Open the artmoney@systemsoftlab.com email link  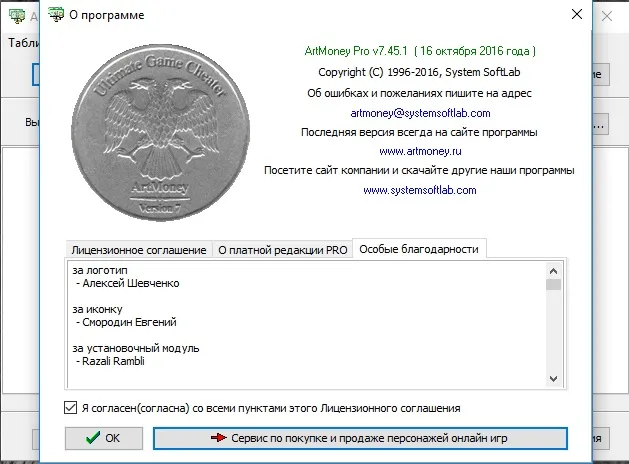pos(420,113)
